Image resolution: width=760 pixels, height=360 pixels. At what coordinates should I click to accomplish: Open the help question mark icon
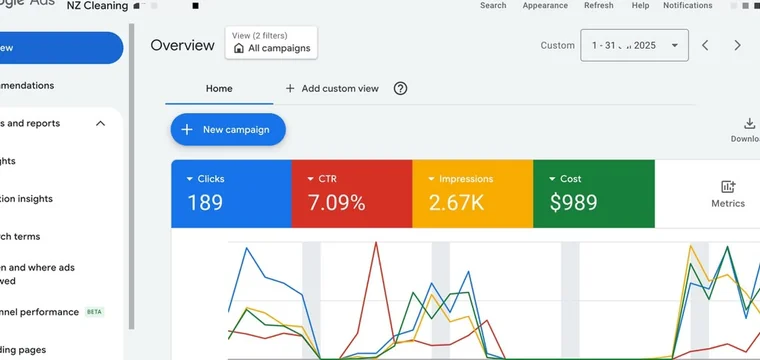[400, 89]
